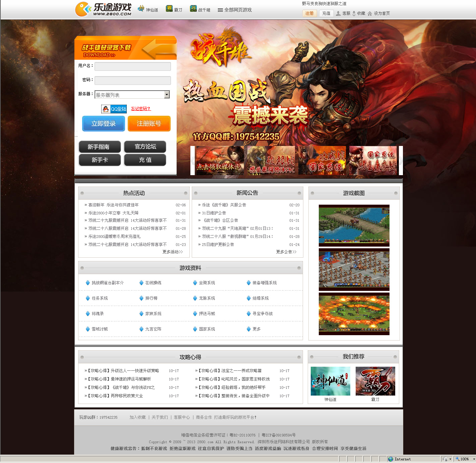
Task: Open the fire circles screenshot thumbnail
Action: pyautogui.click(x=354, y=314)
